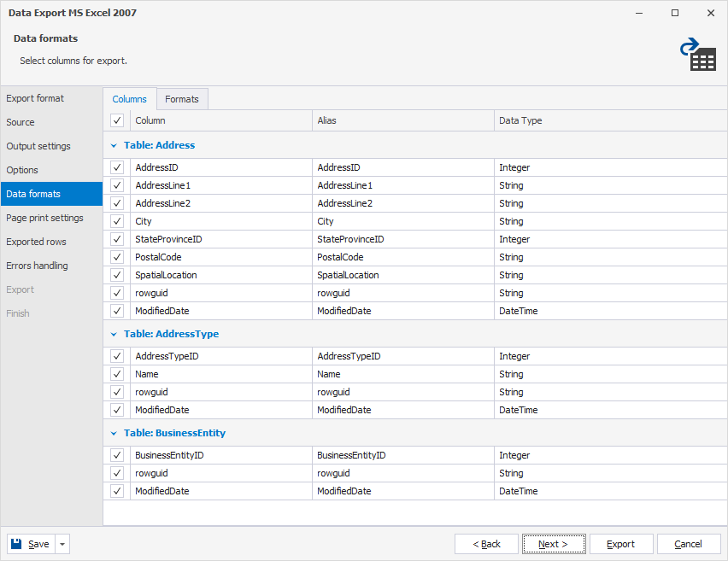Uncheck the SpatialLocation checkbox
This screenshot has width=728, height=561.
point(117,275)
